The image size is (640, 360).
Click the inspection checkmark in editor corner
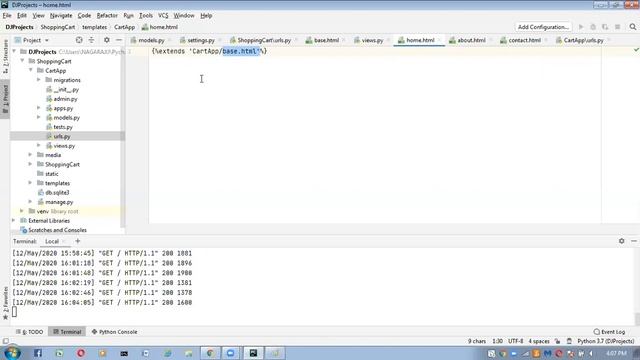pyautogui.click(x=636, y=50)
